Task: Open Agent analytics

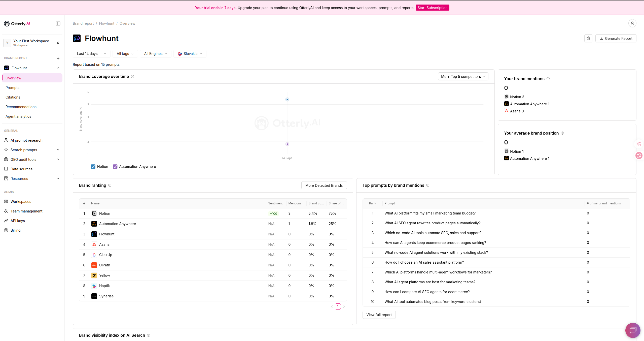Action: (x=32, y=116)
